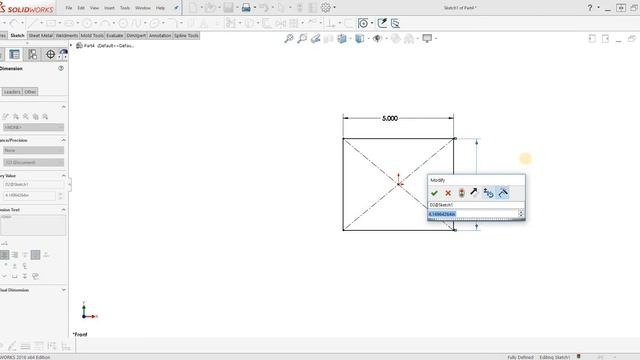Collapse the Tolerance/Precision section
The width and height of the screenshot is (640, 360).
tap(63, 140)
